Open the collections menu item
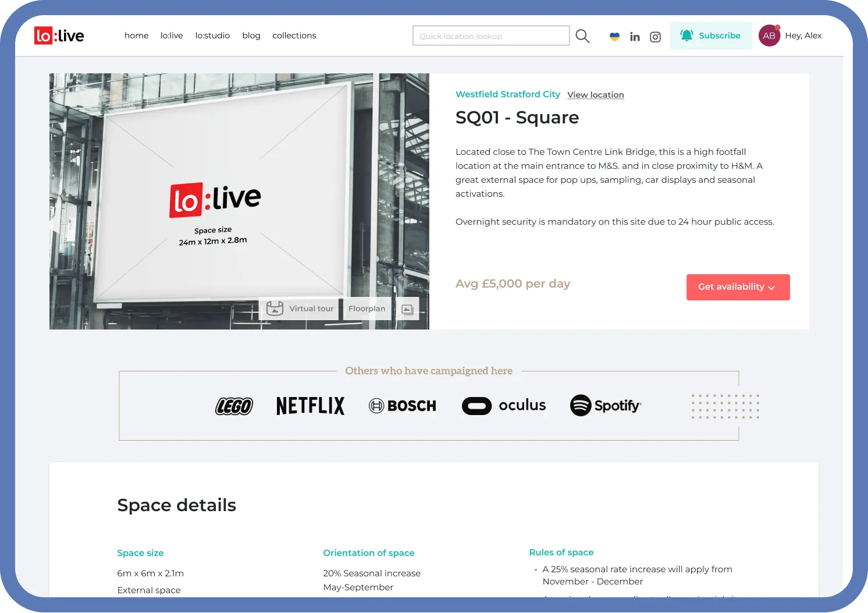868x613 pixels. click(294, 36)
